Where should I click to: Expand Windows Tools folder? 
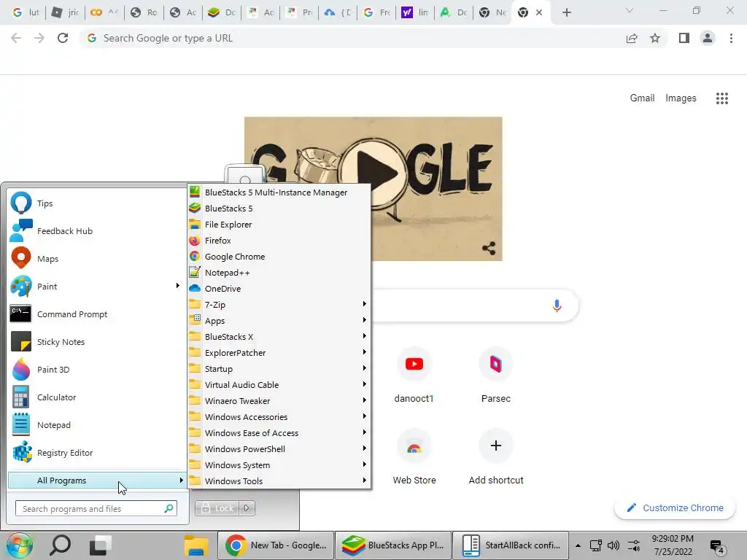(279, 481)
